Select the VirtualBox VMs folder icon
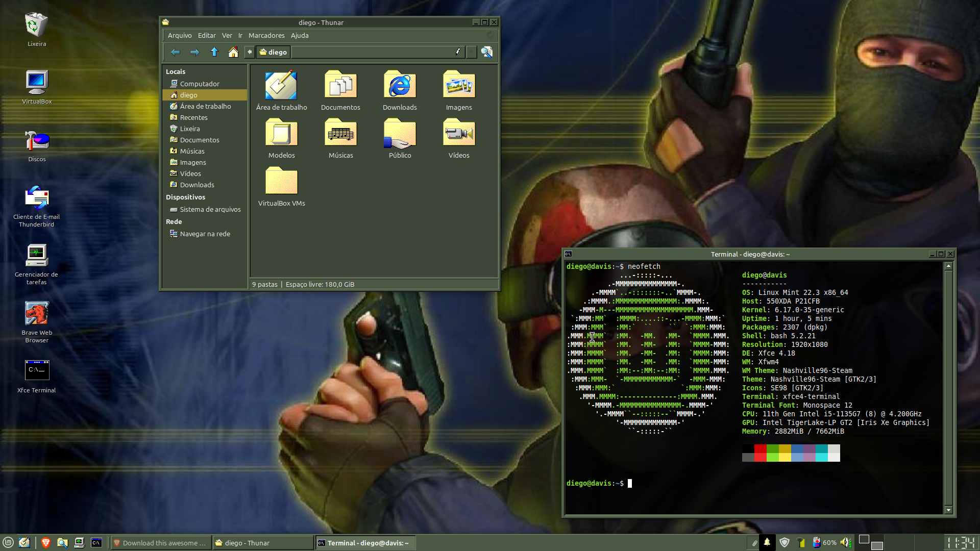 281,181
